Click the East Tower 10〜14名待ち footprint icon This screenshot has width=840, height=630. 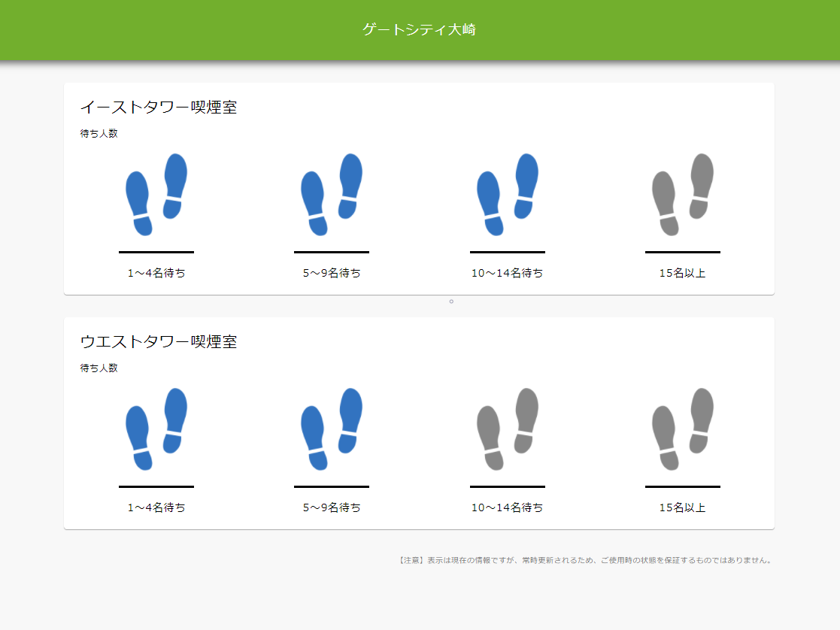coord(508,195)
